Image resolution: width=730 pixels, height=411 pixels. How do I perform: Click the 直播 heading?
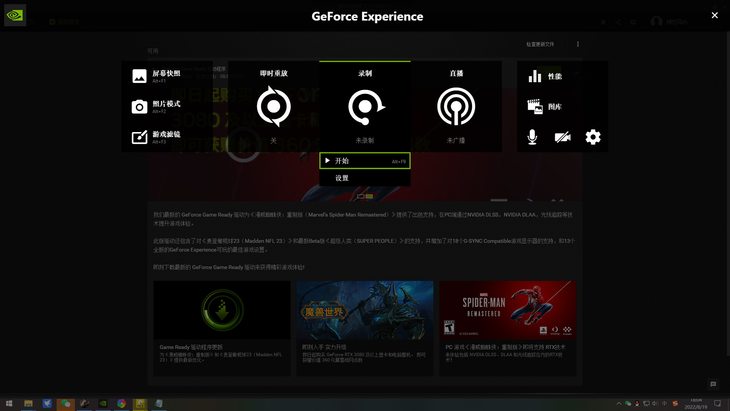pyautogui.click(x=456, y=73)
